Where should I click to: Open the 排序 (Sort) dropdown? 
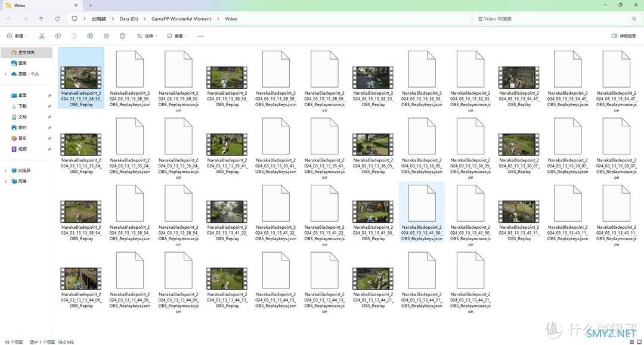click(x=147, y=36)
